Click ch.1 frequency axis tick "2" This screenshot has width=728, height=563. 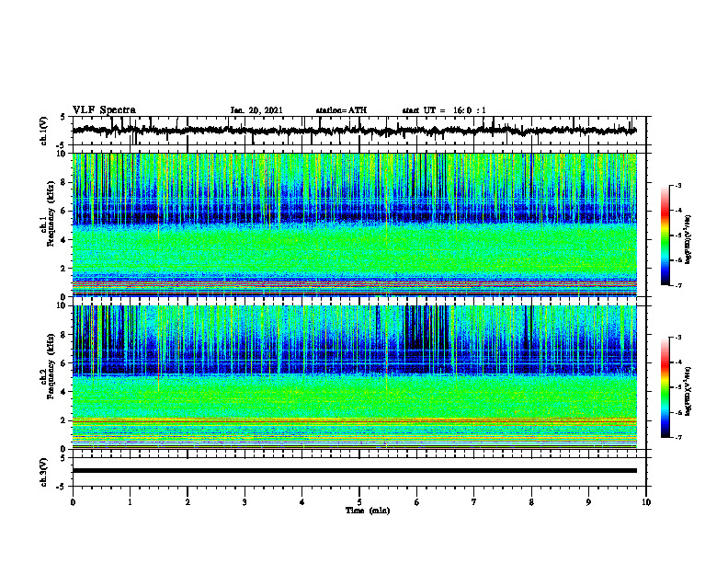point(64,269)
